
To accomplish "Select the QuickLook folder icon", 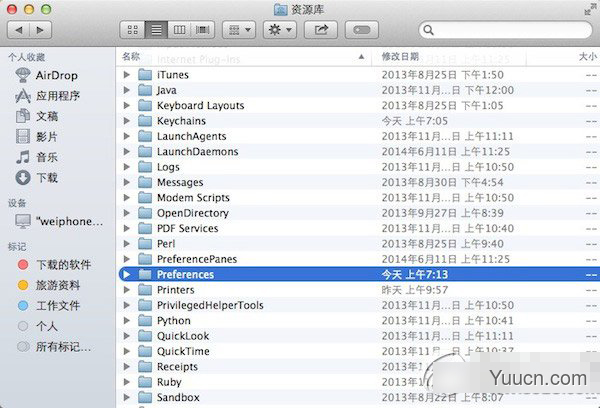I will (145, 336).
